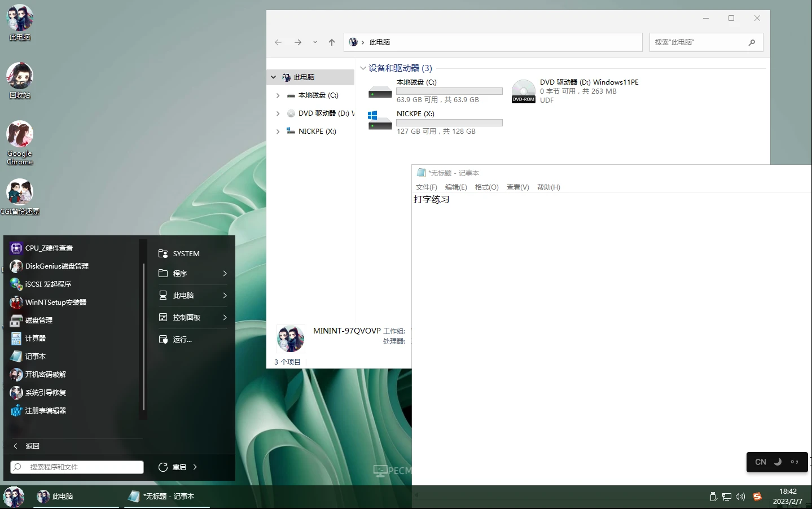812x509 pixels.
Task: Open 文件(F) menu in Notepad
Action: click(427, 187)
